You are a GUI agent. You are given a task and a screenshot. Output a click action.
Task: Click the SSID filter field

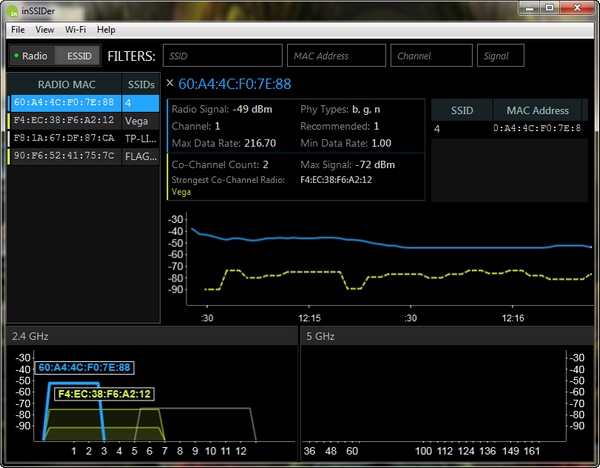point(221,56)
